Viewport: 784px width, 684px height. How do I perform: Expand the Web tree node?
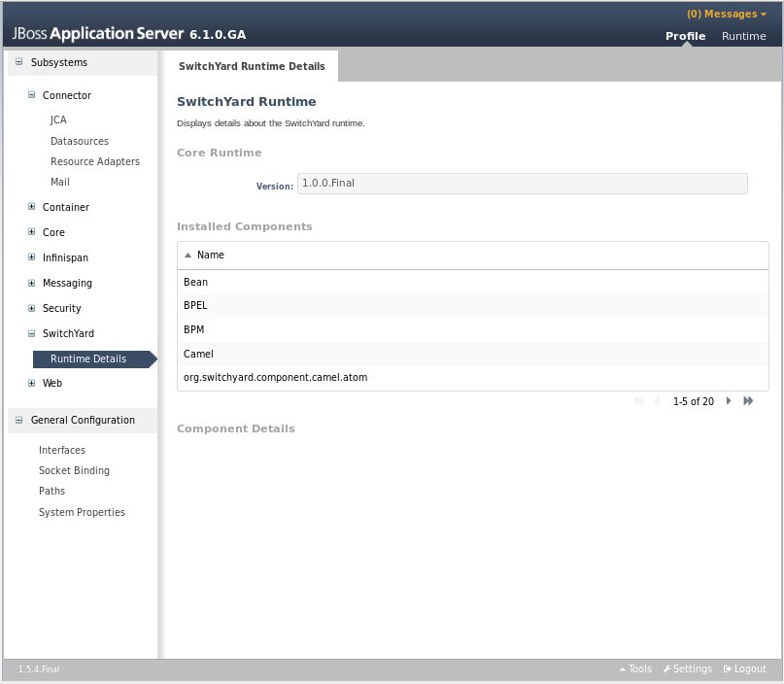[x=31, y=383]
